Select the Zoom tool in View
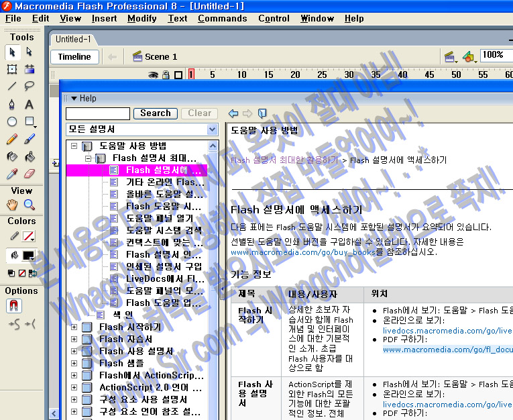Image resolution: width=513 pixels, height=420 pixels. pyautogui.click(x=30, y=205)
